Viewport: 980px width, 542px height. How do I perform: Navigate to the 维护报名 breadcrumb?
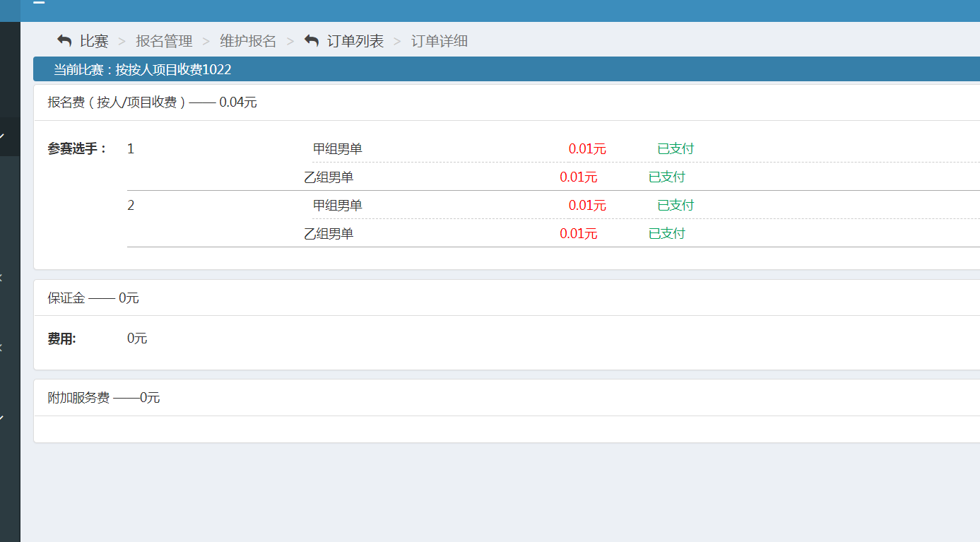[248, 41]
